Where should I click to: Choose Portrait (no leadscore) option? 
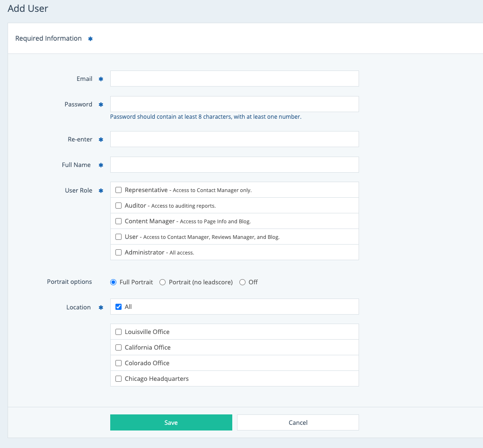[x=163, y=282]
